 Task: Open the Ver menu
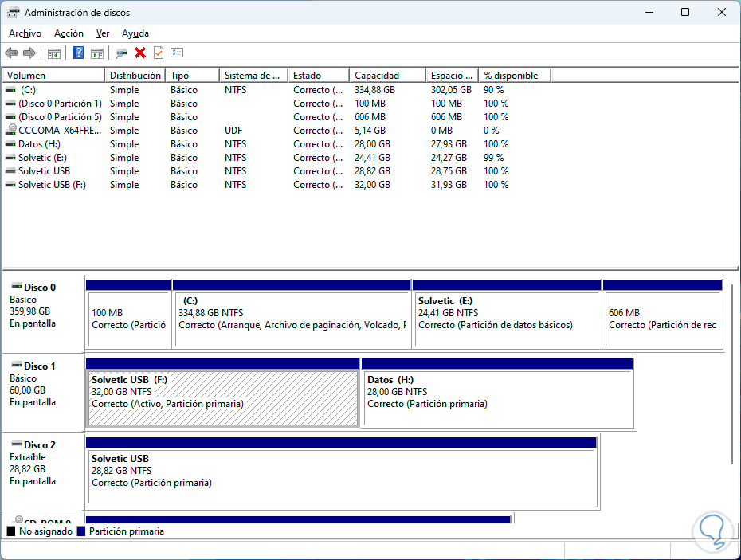[103, 33]
